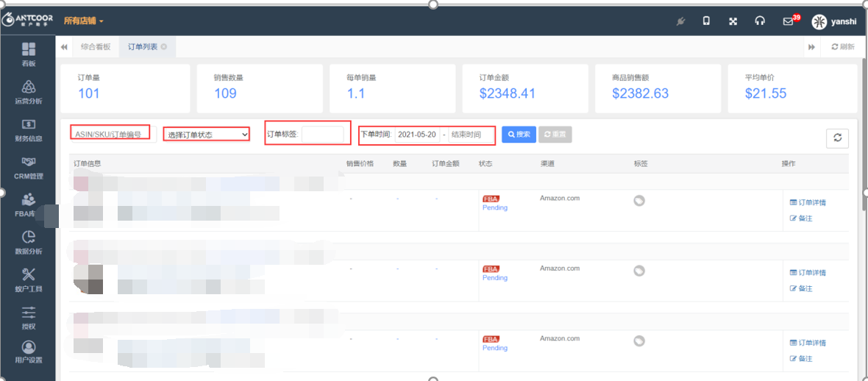Open 订单详情 for the third order
The height and width of the screenshot is (381, 868).
pyautogui.click(x=808, y=343)
